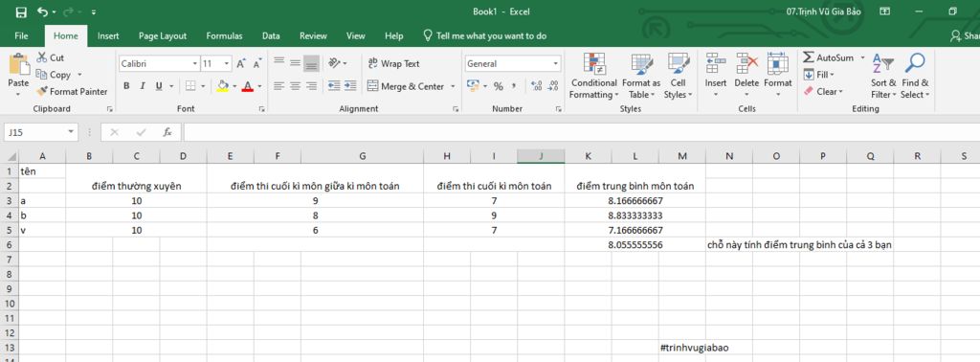Switch to the View tab

click(x=356, y=35)
